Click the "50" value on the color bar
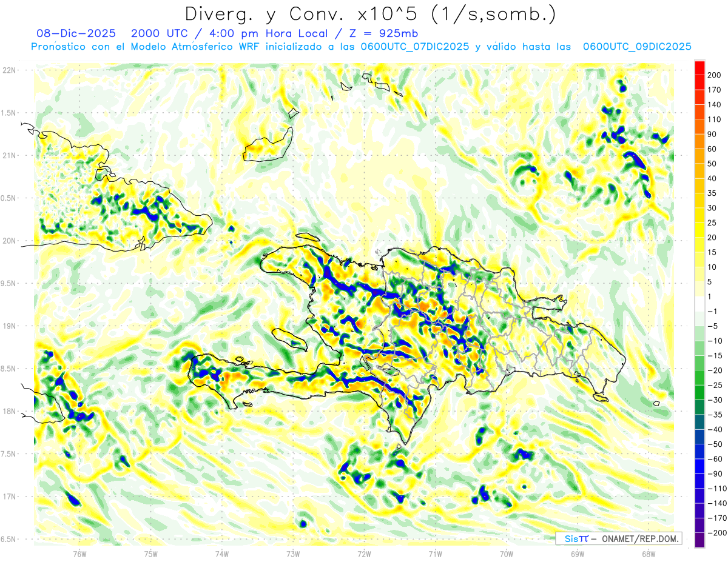The width and height of the screenshot is (728, 562). click(712, 164)
